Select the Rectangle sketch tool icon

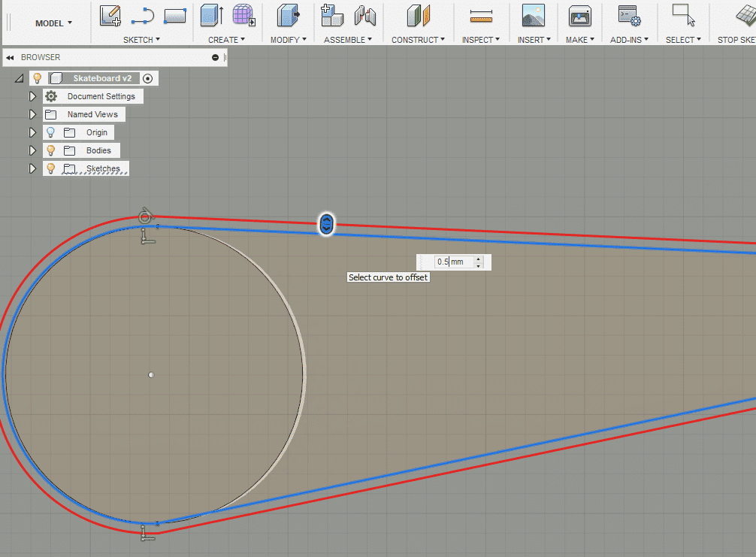tap(175, 16)
